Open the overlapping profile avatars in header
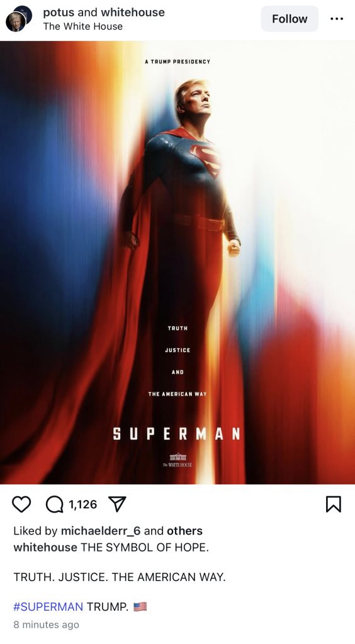 [18, 19]
